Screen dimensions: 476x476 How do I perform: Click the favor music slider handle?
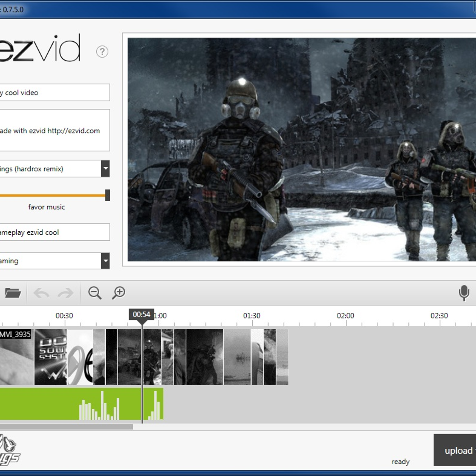coord(108,195)
